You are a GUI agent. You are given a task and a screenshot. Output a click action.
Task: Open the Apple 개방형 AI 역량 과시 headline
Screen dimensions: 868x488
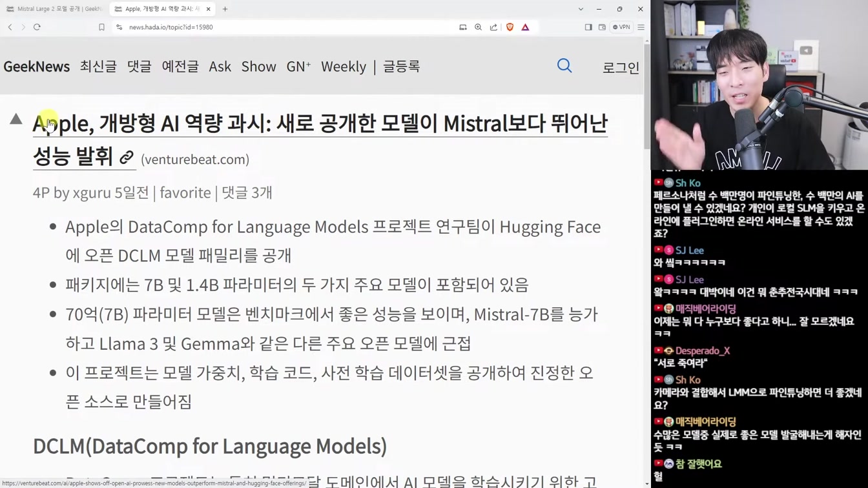[x=320, y=139]
